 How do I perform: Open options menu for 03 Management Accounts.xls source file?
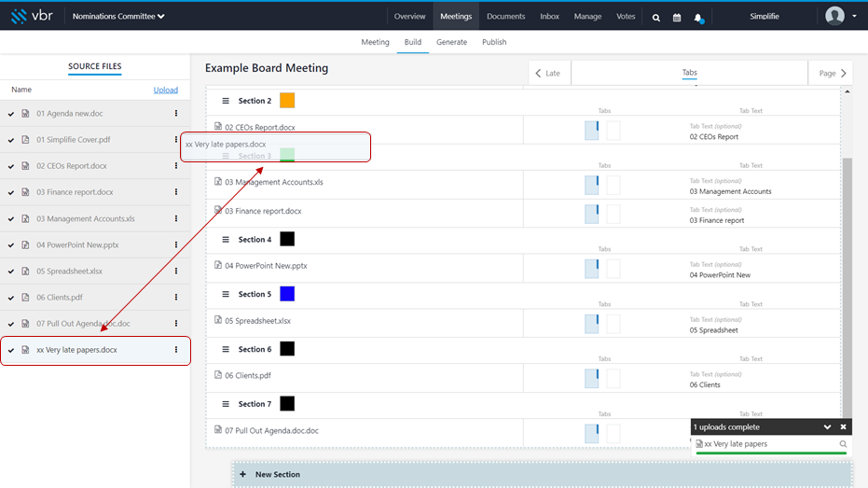coord(176,218)
